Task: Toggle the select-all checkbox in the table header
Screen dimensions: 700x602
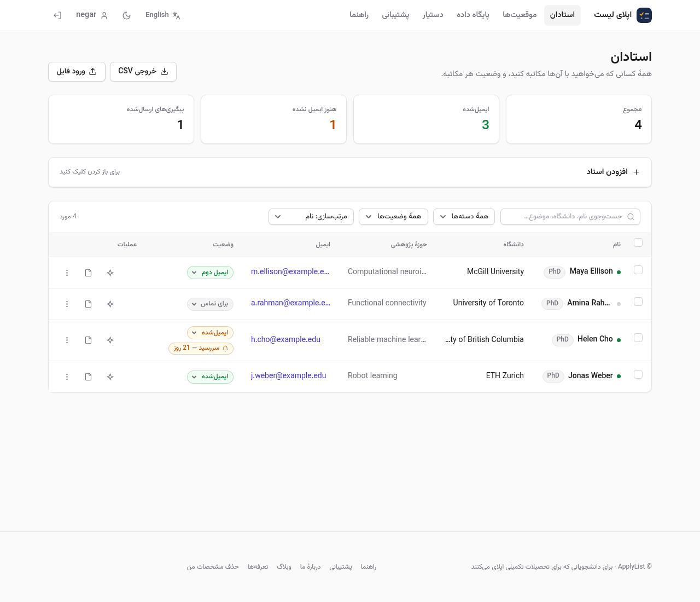Action: [638, 242]
